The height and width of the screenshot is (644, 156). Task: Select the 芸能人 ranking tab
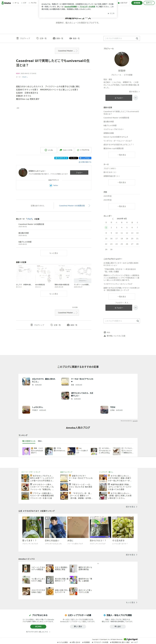(x=40, y=441)
